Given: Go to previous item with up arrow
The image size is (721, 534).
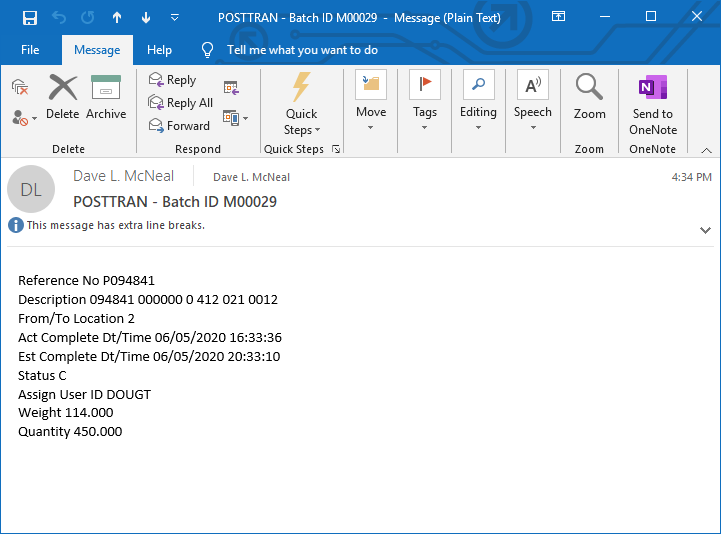Looking at the screenshot, I should pyautogui.click(x=117, y=18).
